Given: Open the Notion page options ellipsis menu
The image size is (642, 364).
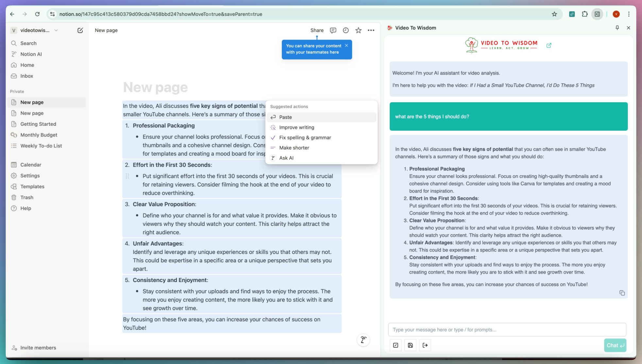Looking at the screenshot, I should click(x=371, y=30).
